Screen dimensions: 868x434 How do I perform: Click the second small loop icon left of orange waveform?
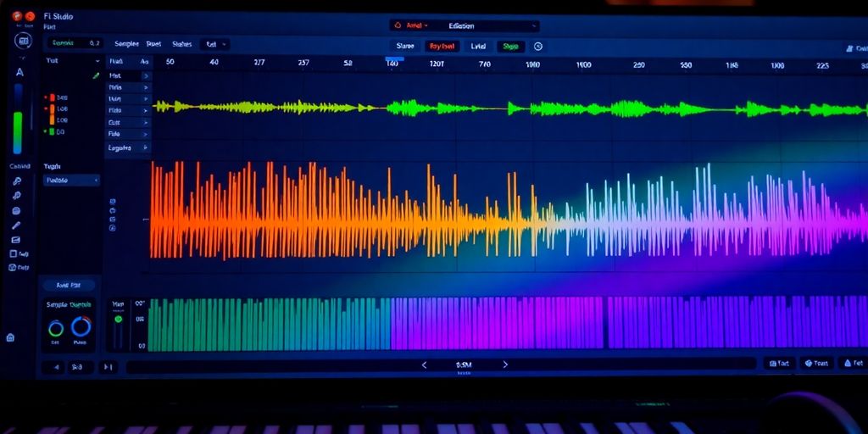(x=113, y=210)
